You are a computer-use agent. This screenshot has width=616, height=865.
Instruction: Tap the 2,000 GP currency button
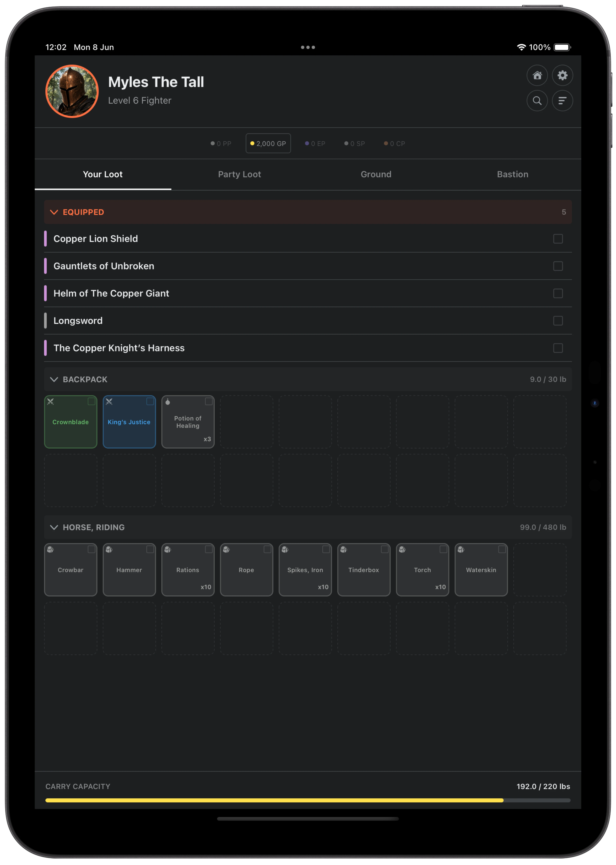coord(268,143)
